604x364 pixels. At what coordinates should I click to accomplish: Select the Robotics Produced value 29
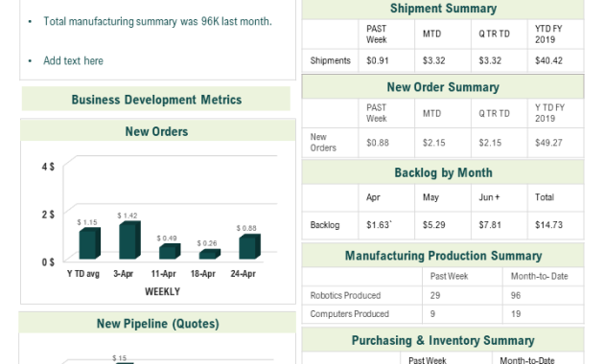[435, 295]
